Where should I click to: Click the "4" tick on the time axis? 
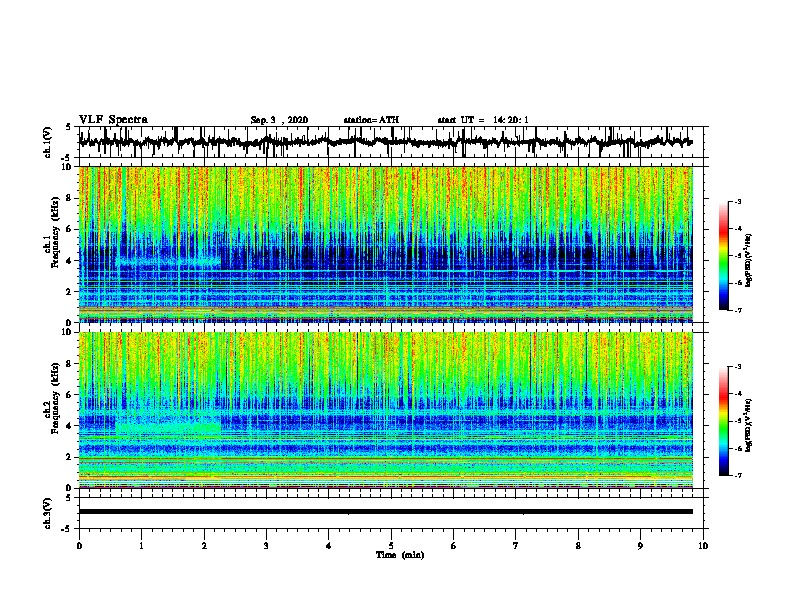point(329,546)
